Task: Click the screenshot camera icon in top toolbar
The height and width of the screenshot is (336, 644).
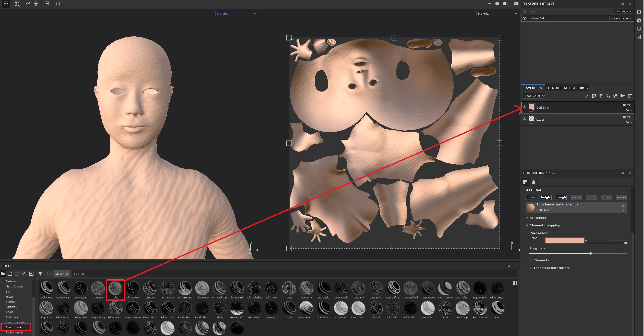Action: pyautogui.click(x=516, y=4)
